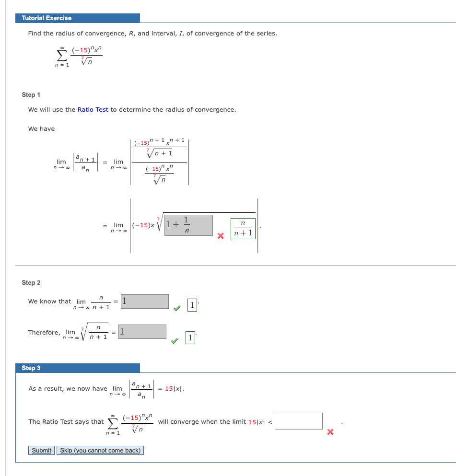456x476 pixels.
Task: Open the Ratio Test hyperlink
Action: 93,109
